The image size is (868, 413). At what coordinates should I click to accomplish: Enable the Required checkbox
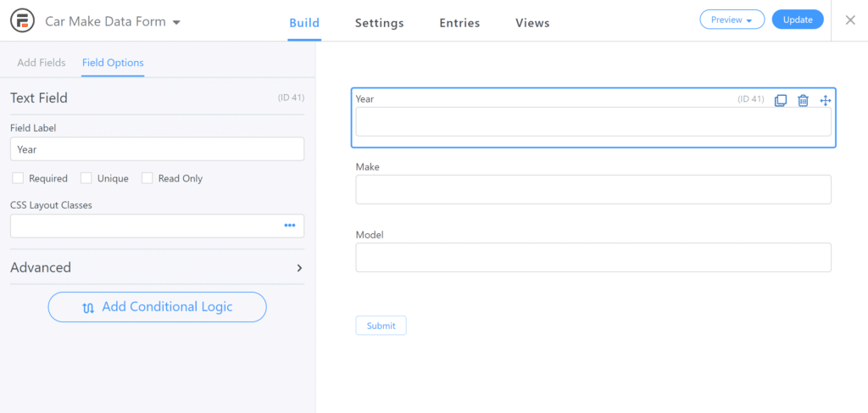click(18, 178)
